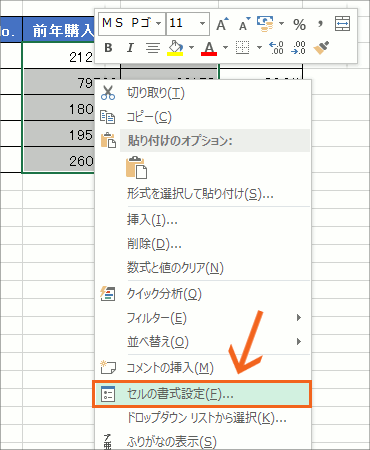Increase font size with the larger A icon
The height and width of the screenshot is (450, 370).
click(222, 24)
